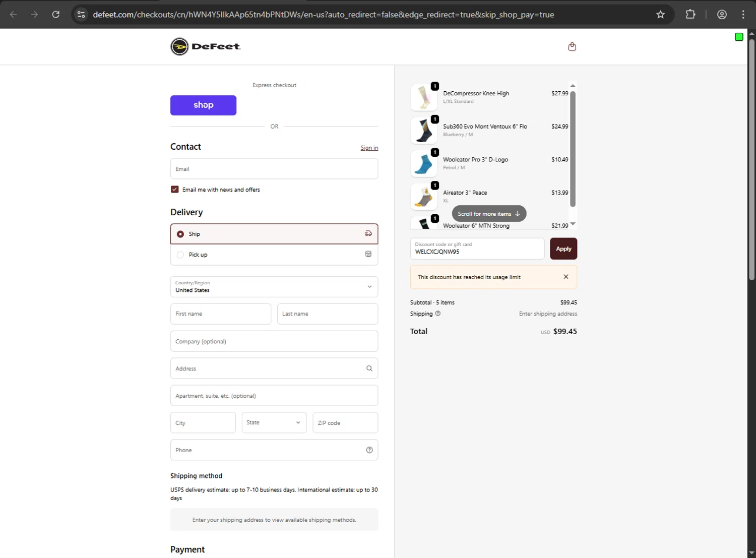Click the Sub360 Evo Mont Ventoux thumbnail
The height and width of the screenshot is (558, 756).
pyautogui.click(x=424, y=131)
